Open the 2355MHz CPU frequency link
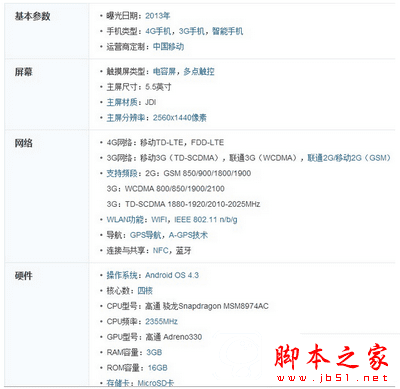The image size is (400, 389). point(161,321)
